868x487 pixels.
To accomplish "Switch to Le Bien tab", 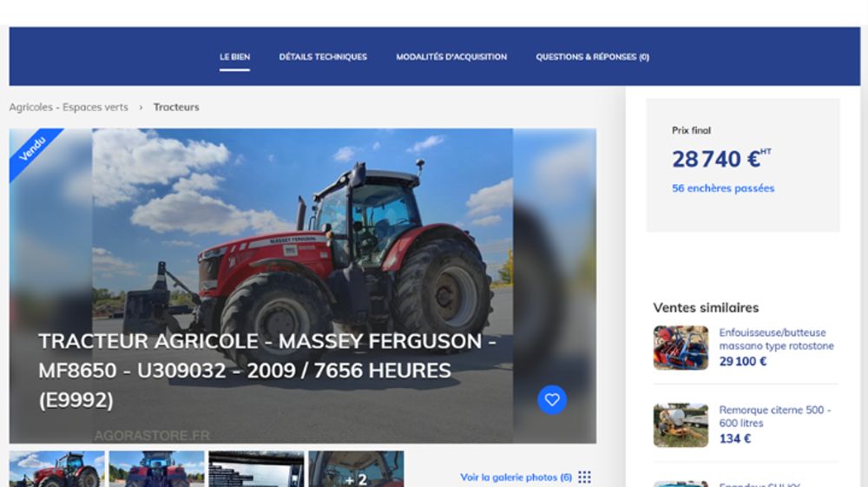I will [234, 57].
